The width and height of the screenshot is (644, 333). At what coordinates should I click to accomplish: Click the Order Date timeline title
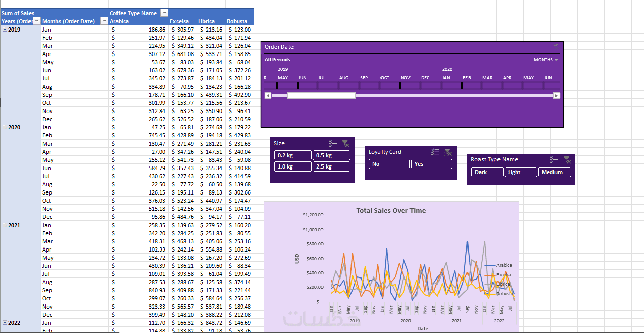coord(279,47)
